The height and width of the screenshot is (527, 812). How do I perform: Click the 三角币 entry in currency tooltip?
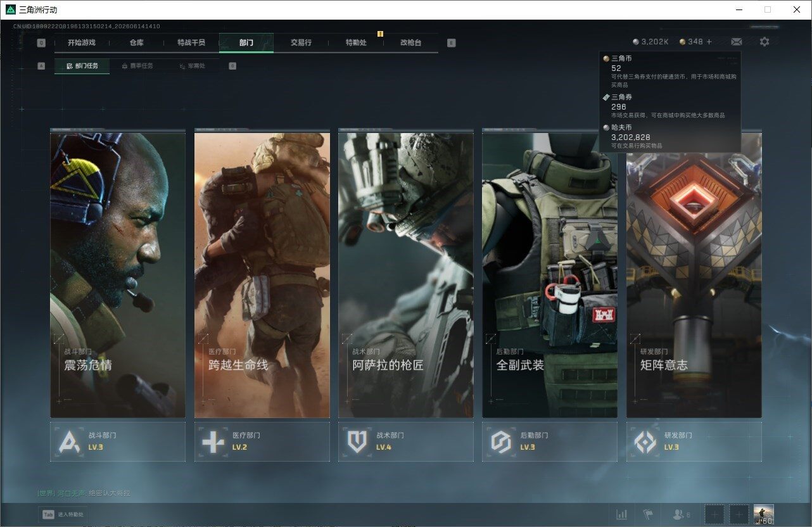[669, 72]
